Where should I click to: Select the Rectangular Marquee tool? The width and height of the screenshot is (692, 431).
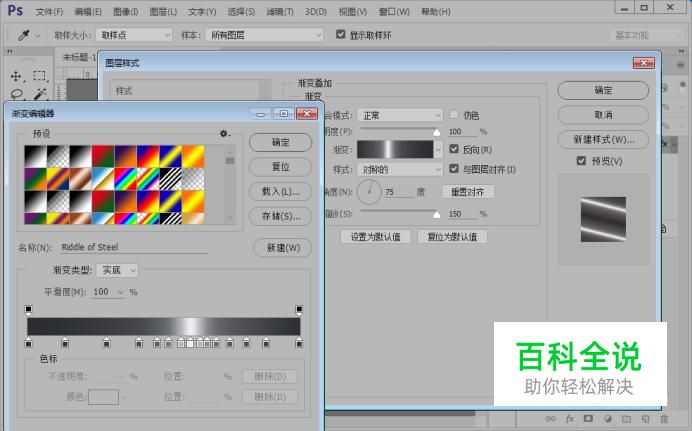point(40,76)
